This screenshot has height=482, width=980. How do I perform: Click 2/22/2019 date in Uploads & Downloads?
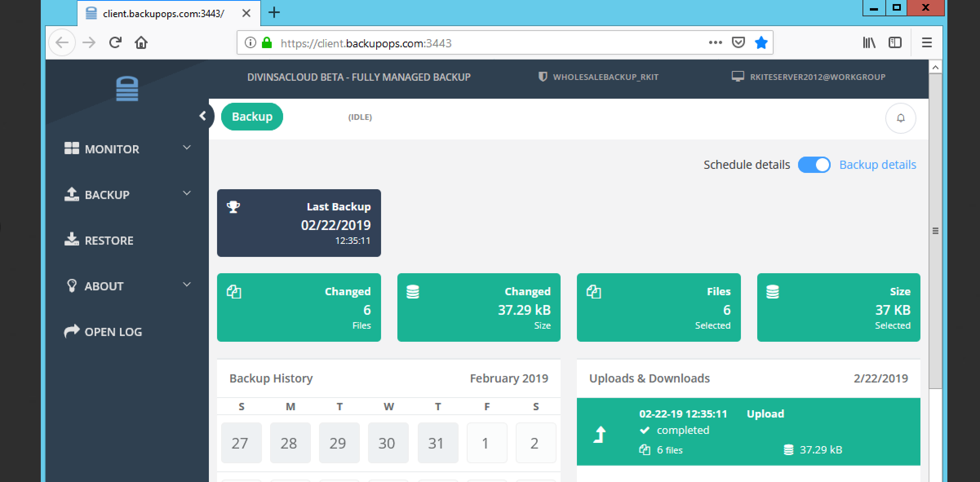880,378
